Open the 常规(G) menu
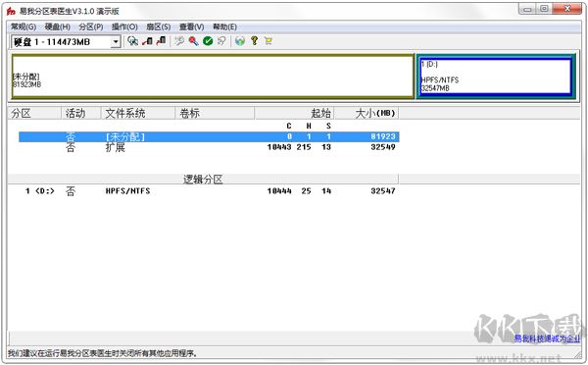 coord(24,27)
